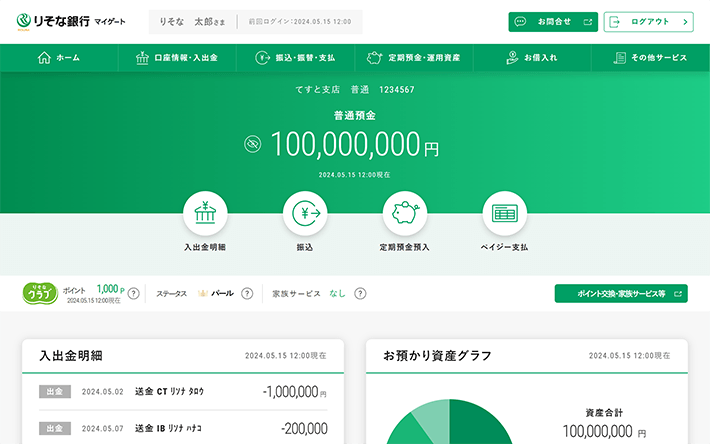This screenshot has height=444, width=710.
Task: Open 定期預金・運用資産 menu
Action: (414, 57)
